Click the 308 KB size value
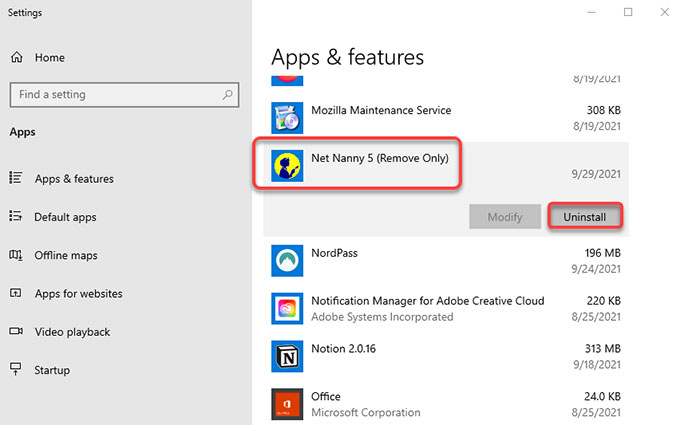 [x=603, y=110]
